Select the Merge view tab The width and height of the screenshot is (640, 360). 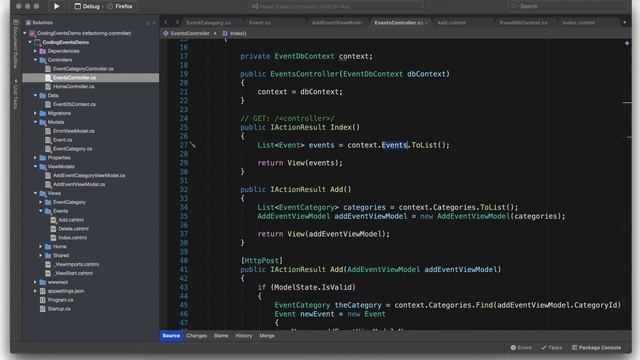(x=267, y=336)
